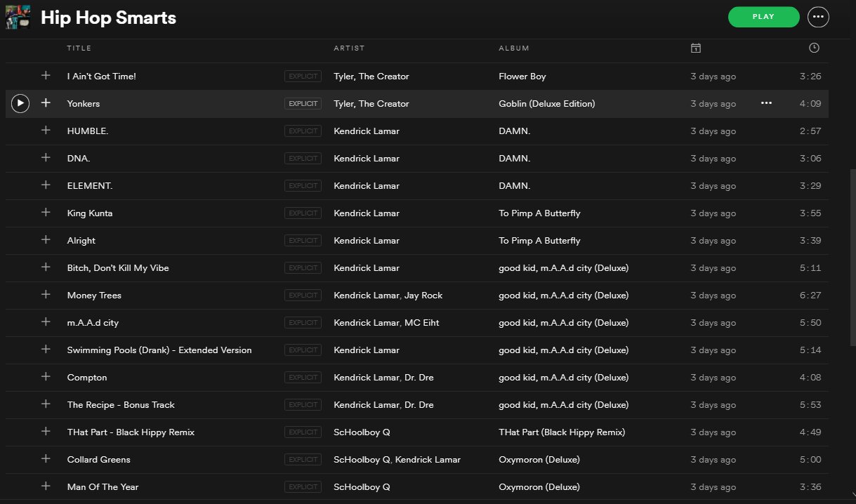Sort tracks by ALBUM column
856x504 pixels.
point(514,48)
